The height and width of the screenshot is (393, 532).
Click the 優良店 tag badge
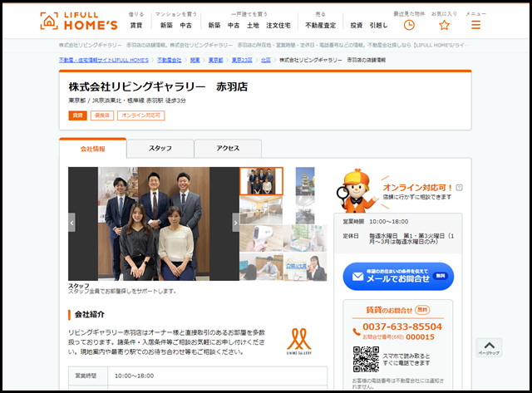tap(102, 115)
